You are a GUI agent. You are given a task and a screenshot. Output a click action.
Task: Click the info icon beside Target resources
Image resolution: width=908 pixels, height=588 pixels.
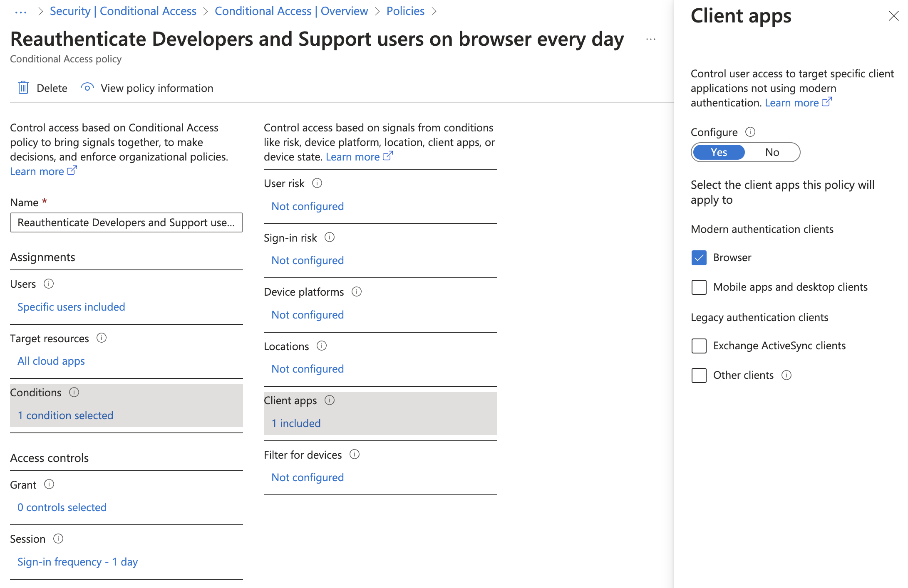[x=102, y=338]
